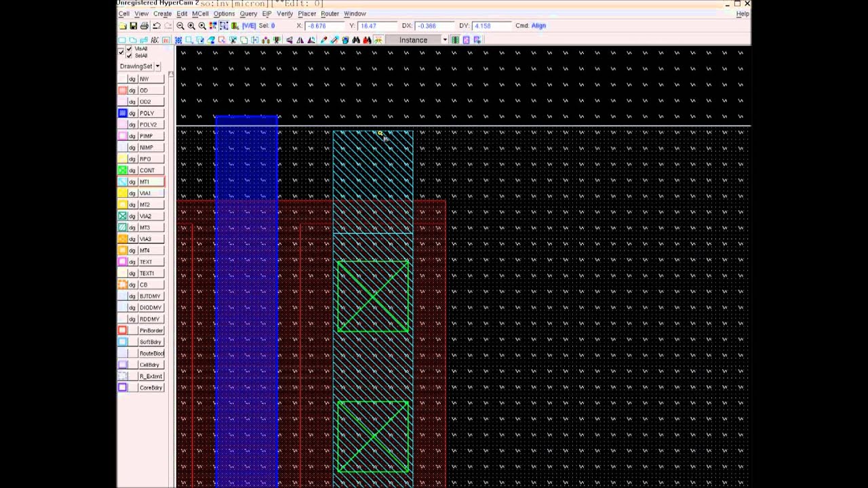Viewport: 868px width, 488px height.
Task: Open the Placer menu
Action: coord(307,14)
